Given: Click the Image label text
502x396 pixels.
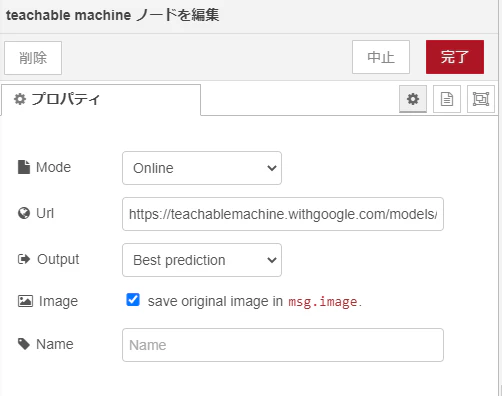Looking at the screenshot, I should pos(58,301).
